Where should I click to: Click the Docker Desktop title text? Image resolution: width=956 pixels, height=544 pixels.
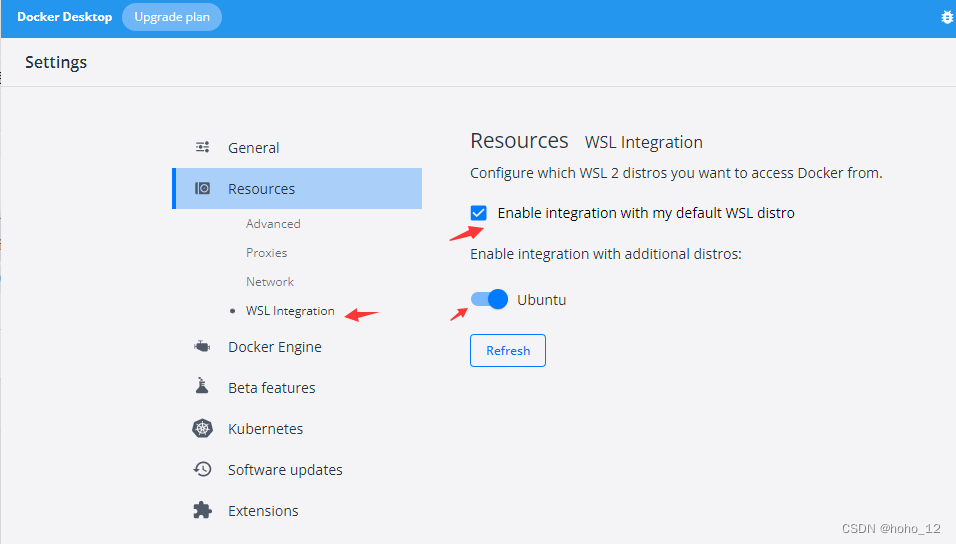65,17
